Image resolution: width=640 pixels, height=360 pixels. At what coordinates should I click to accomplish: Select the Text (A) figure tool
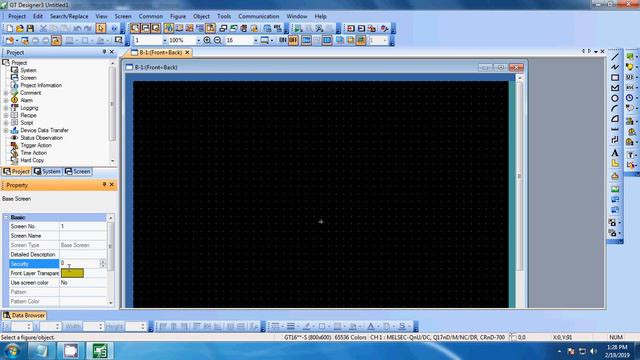615,153
